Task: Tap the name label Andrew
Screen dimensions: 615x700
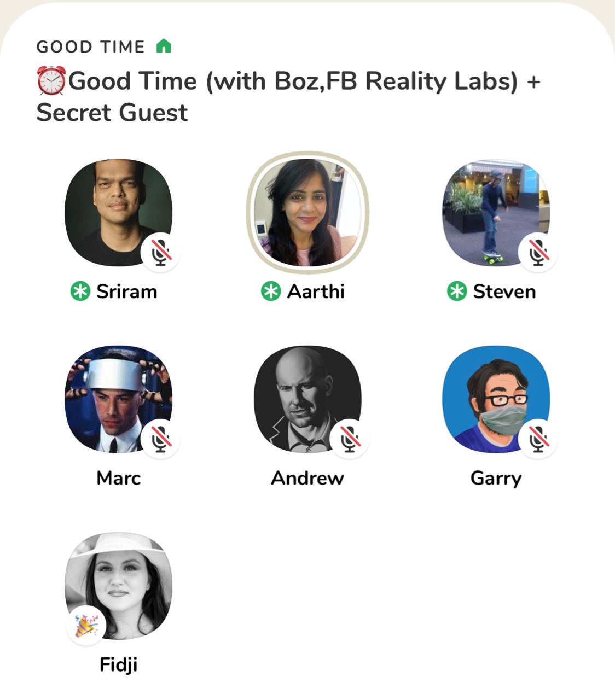Action: pos(307,478)
